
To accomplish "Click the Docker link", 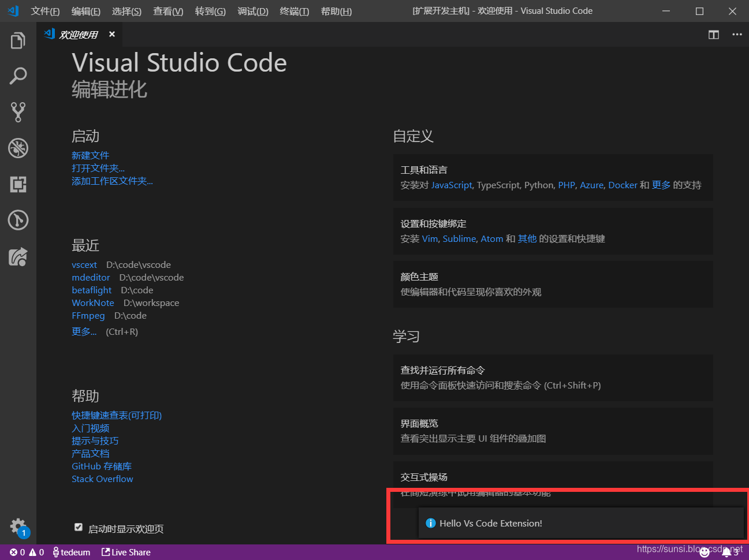I will [623, 185].
